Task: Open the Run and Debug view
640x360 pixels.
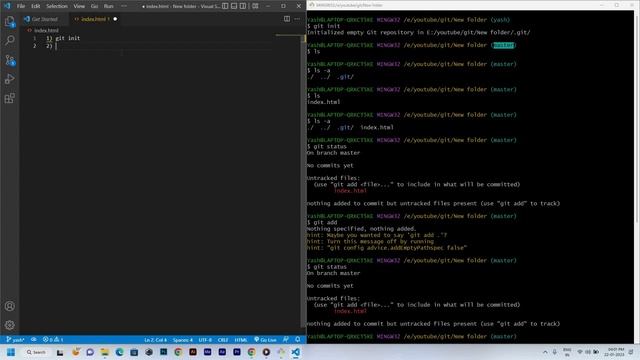Action: coord(9,79)
